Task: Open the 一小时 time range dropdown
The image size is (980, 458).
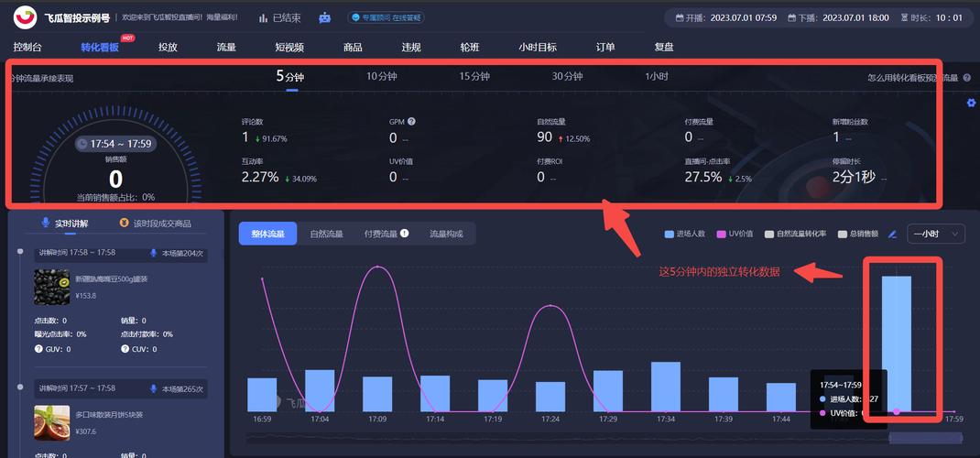Action: click(936, 234)
